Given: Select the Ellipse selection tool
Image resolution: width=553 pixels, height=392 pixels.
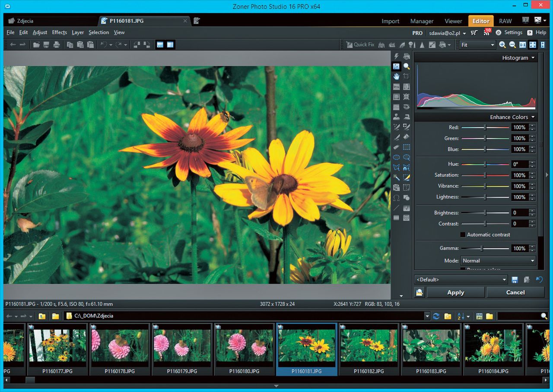Looking at the screenshot, I should (x=396, y=158).
